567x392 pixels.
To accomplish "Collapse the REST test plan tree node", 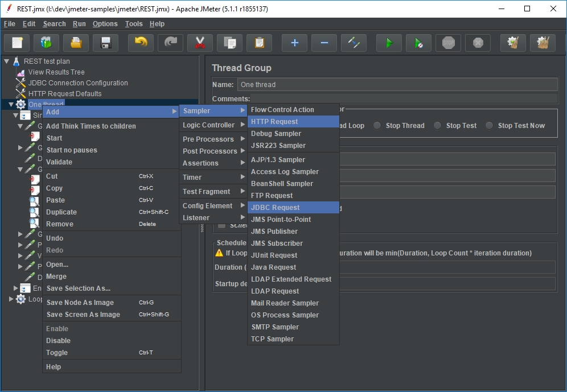I will pyautogui.click(x=7, y=61).
